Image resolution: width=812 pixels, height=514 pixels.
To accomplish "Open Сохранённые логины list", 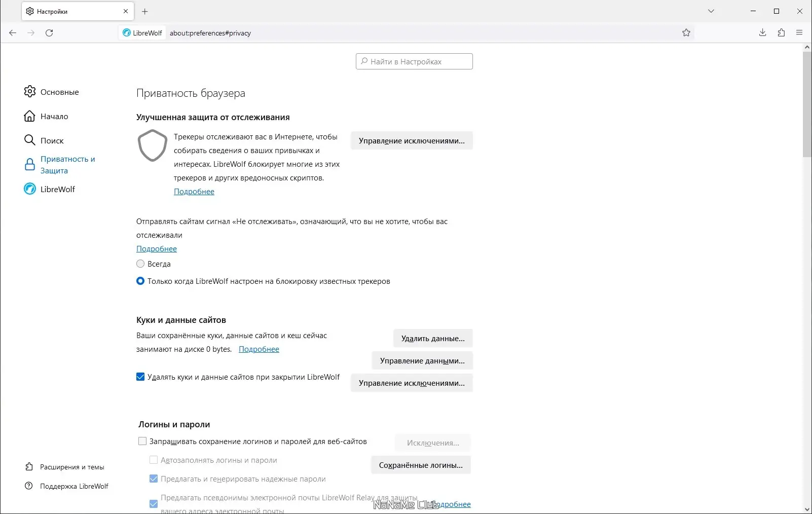I will pyautogui.click(x=421, y=465).
